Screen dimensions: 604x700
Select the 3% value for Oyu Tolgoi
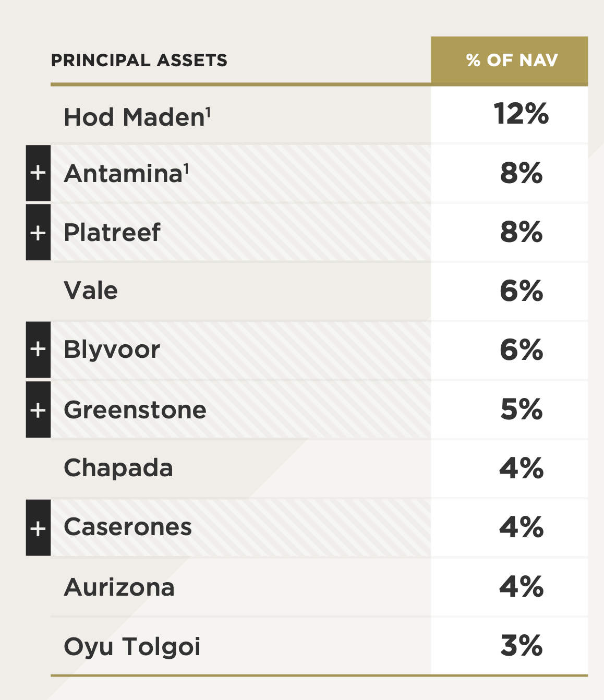(521, 646)
